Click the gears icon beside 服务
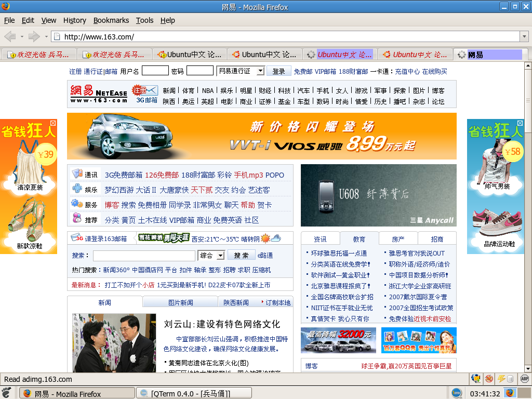532x399 pixels. pyautogui.click(x=77, y=204)
